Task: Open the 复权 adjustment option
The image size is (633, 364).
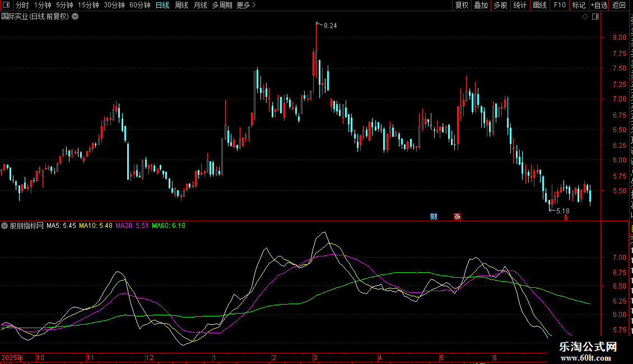Action: click(462, 5)
